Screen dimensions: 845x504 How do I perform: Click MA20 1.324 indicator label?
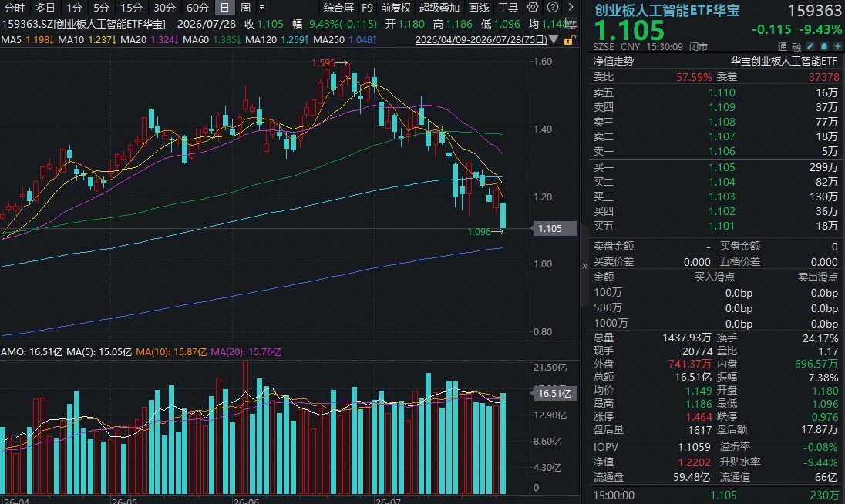[x=150, y=39]
